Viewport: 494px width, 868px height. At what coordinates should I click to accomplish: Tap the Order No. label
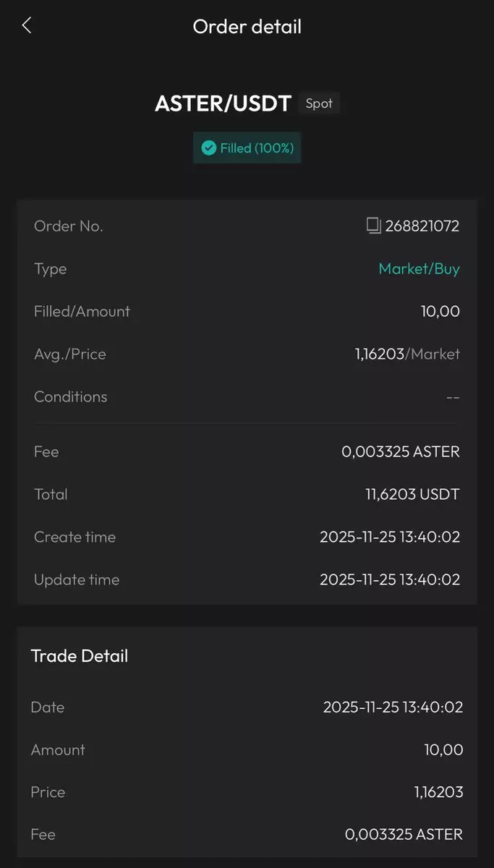pos(69,226)
